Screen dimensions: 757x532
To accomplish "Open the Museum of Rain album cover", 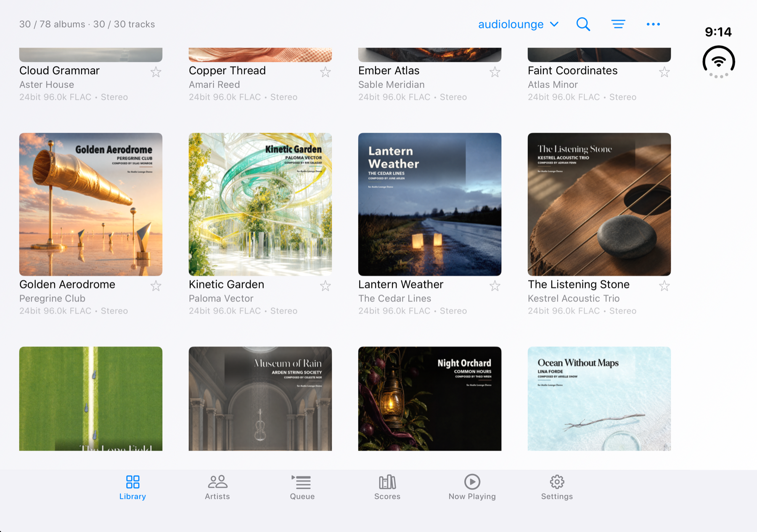I will tap(260, 399).
